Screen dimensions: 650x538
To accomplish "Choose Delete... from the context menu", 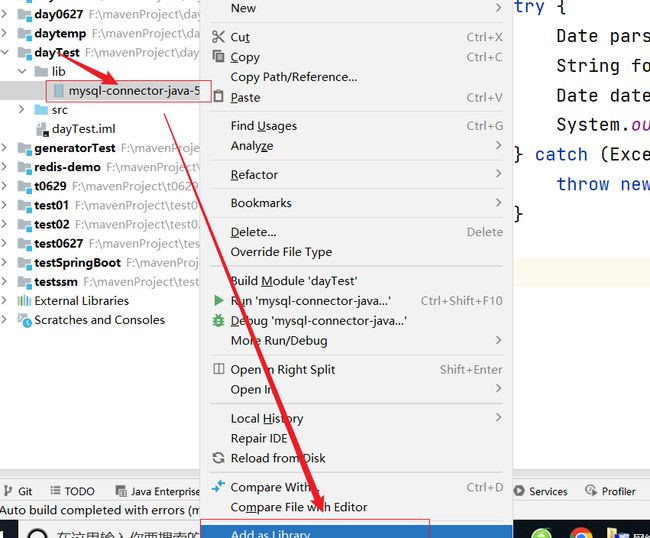I will pos(357,232).
